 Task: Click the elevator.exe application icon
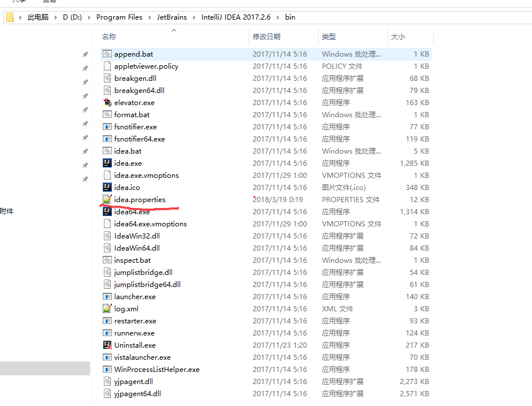(107, 102)
